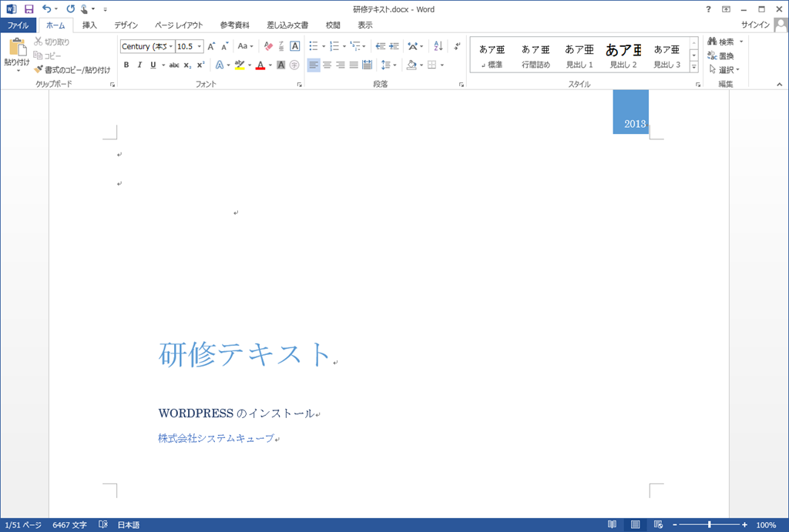The height and width of the screenshot is (532, 789).
Task: Click the text effects outlined A icon
Action: coord(220,65)
